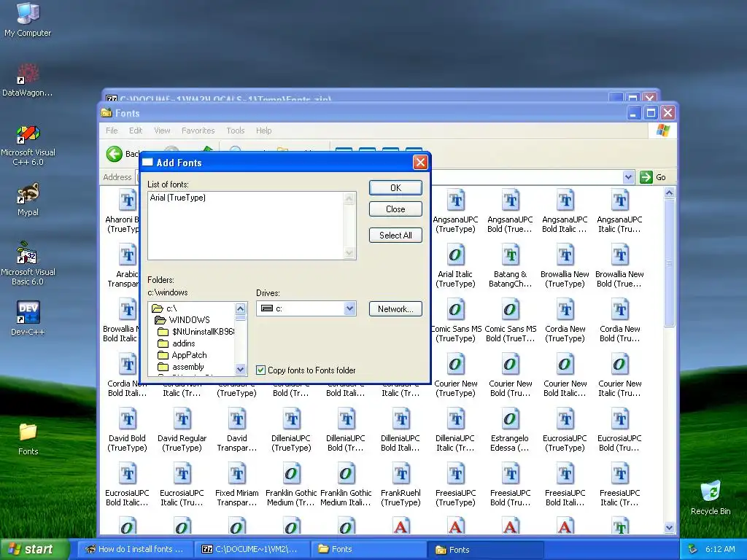Switch to 'How do I install fonts' taskbar item
Image resolution: width=747 pixels, height=560 pixels.
coord(135,549)
